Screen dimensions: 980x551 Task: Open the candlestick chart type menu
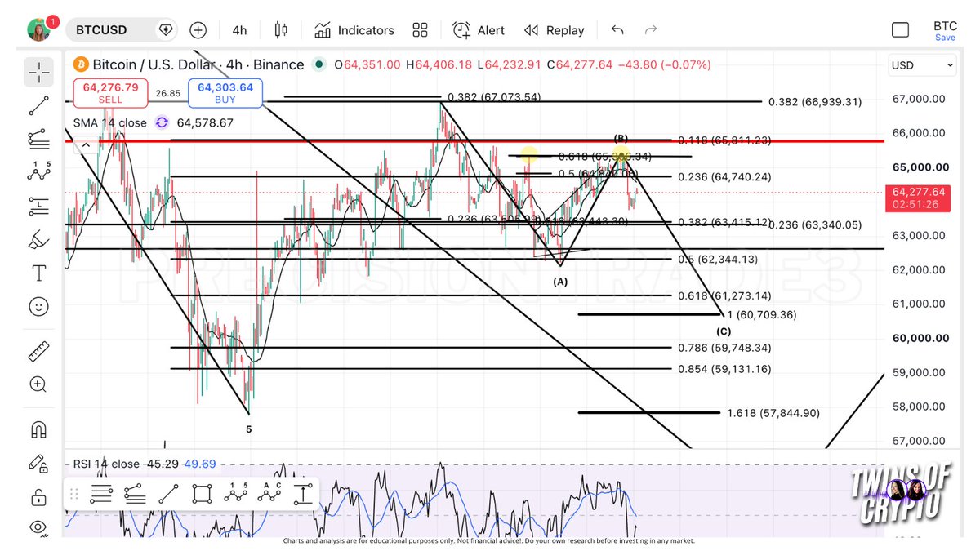pyautogui.click(x=281, y=30)
